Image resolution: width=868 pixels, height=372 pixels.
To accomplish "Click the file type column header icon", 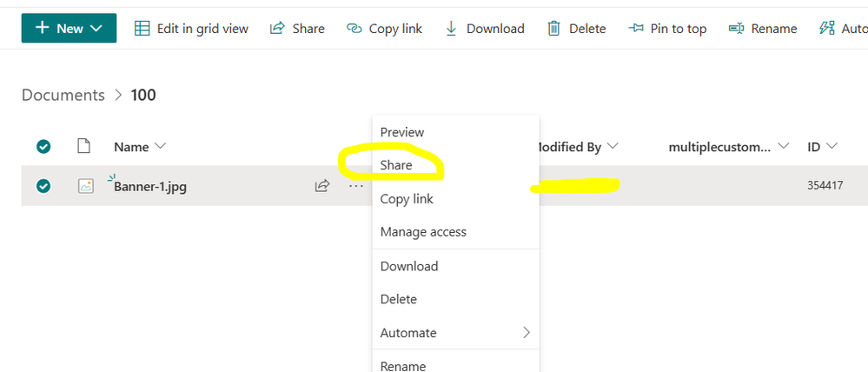I will [83, 146].
